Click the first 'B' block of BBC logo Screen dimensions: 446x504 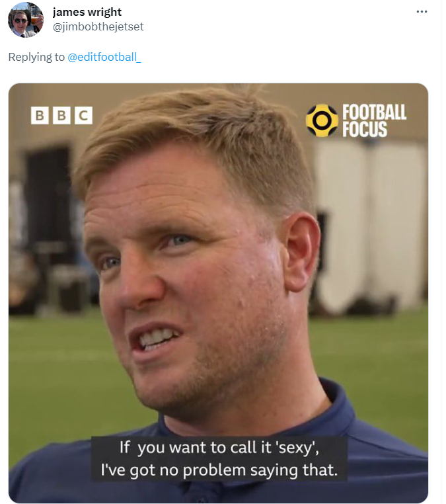coord(41,116)
